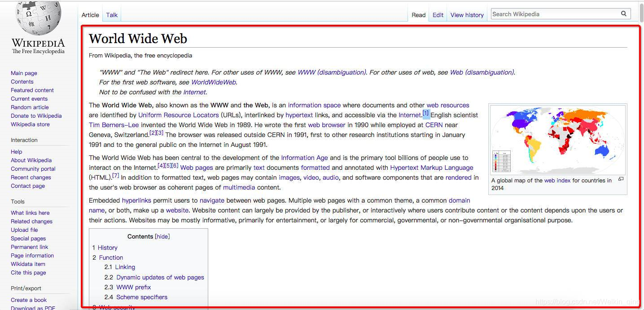Hide the Contents table via [hide]
This screenshot has width=644, height=310.
[x=162, y=236]
